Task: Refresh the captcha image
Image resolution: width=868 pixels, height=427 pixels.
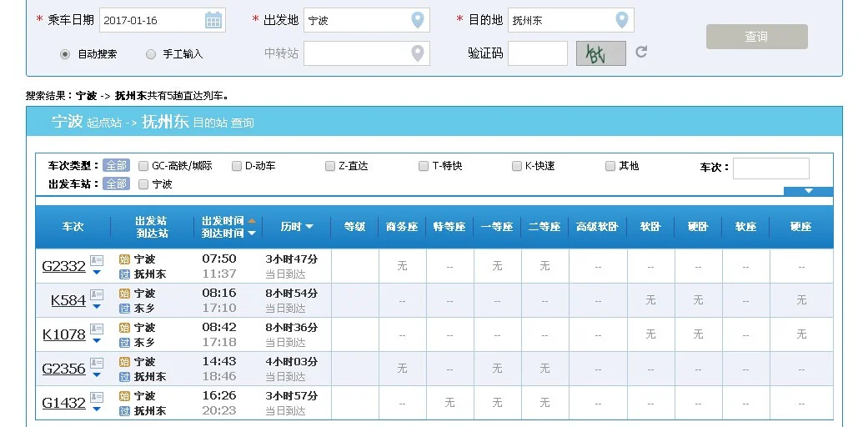Action: click(x=641, y=52)
